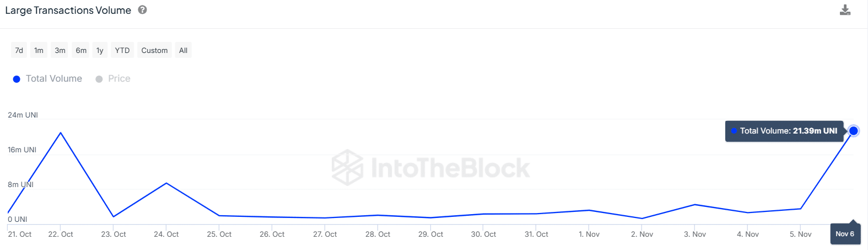Click the highlighted Nov 6 data point
This screenshot has width=868, height=250.
pyautogui.click(x=853, y=131)
